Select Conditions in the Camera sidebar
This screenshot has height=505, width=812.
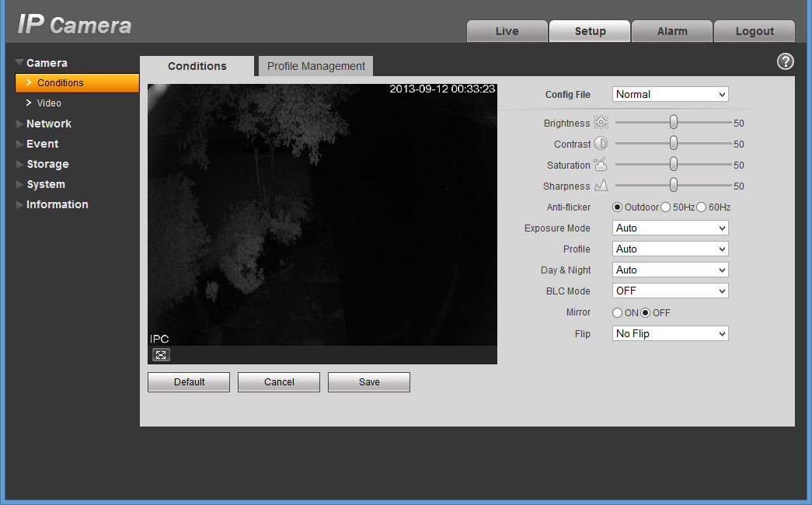point(77,83)
